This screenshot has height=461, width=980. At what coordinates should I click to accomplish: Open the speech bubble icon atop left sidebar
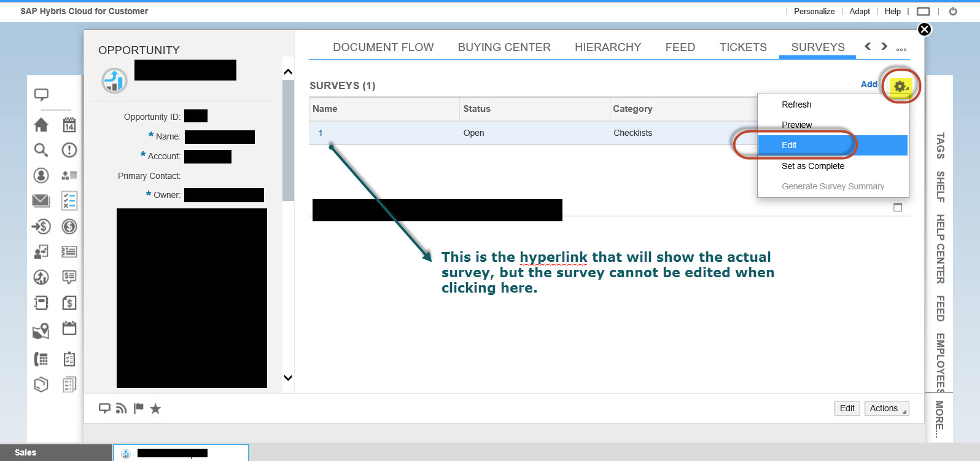(41, 95)
